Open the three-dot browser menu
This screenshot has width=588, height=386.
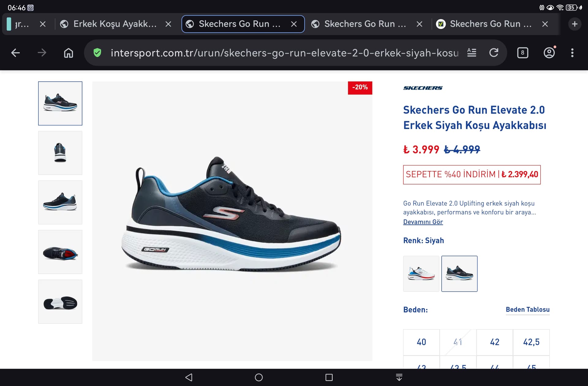tap(572, 53)
